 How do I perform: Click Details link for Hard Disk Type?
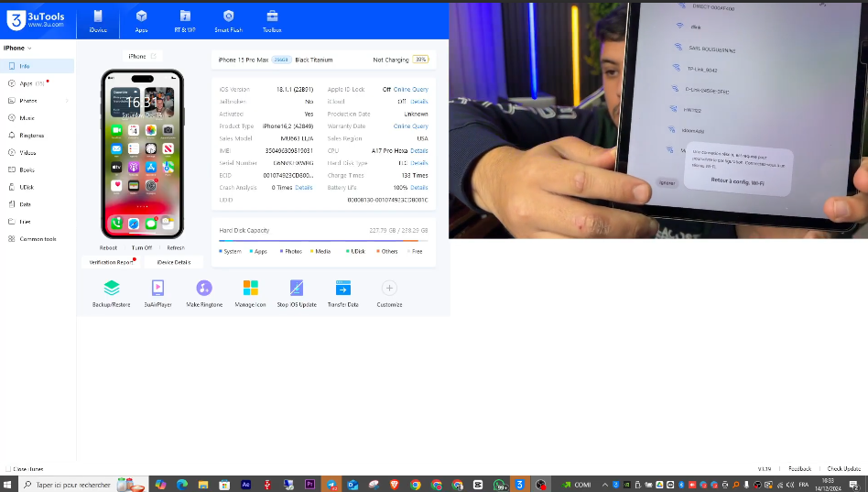coord(419,163)
